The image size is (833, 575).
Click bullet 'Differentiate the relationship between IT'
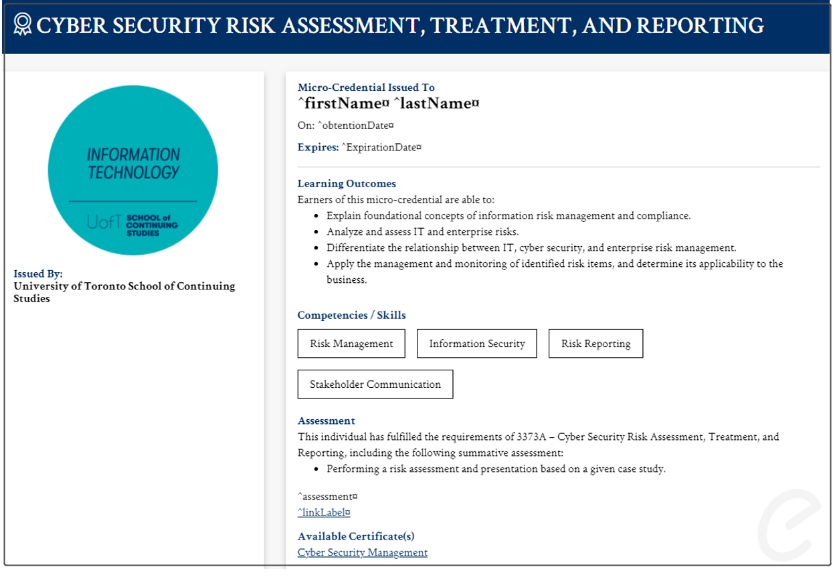click(x=531, y=248)
